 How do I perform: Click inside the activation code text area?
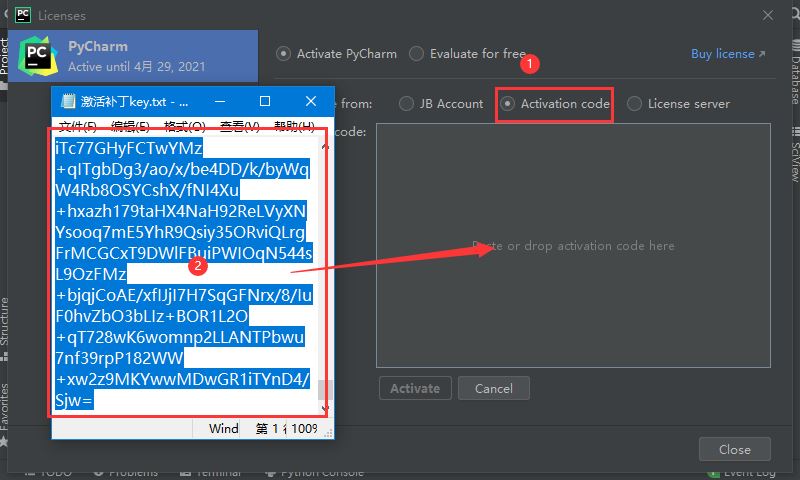click(573, 245)
